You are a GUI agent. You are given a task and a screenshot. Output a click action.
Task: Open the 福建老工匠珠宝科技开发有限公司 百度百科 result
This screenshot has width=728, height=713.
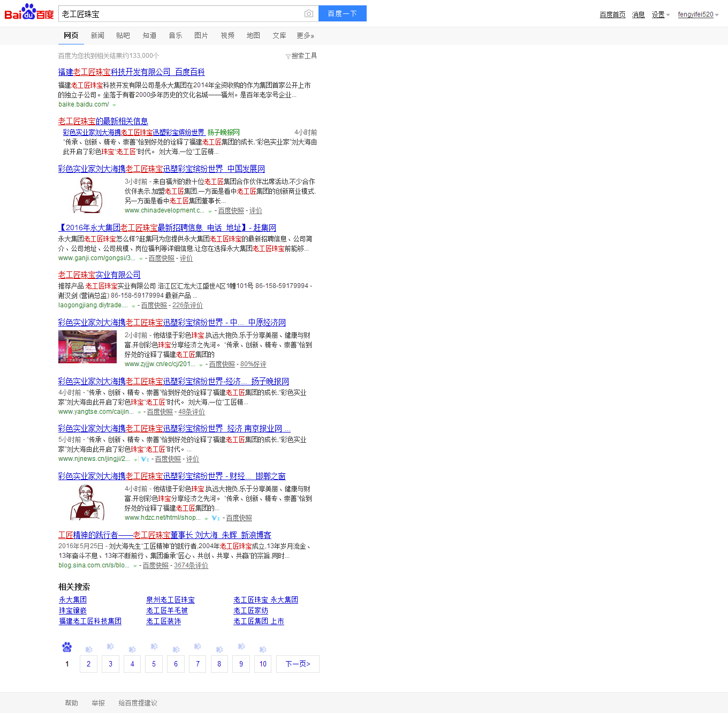tap(132, 72)
